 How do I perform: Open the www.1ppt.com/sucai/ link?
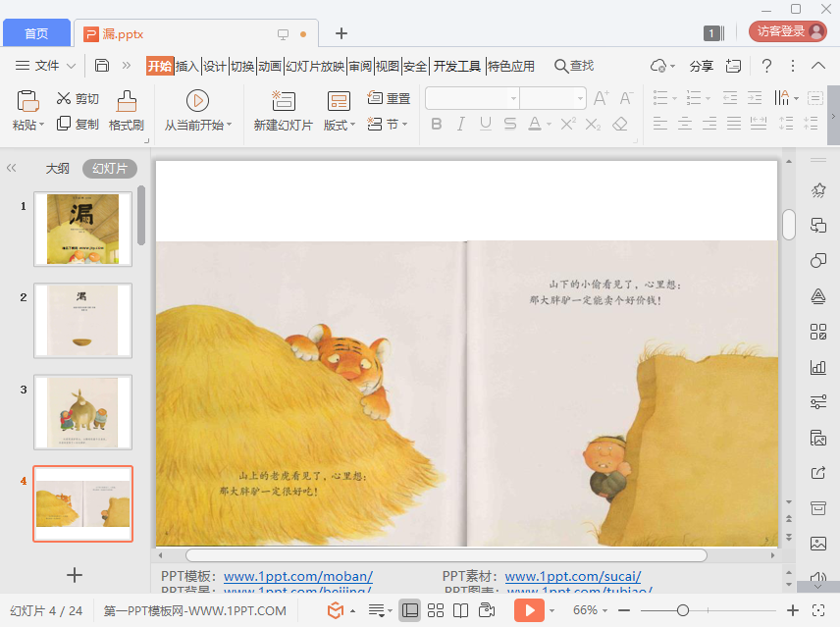click(573, 576)
